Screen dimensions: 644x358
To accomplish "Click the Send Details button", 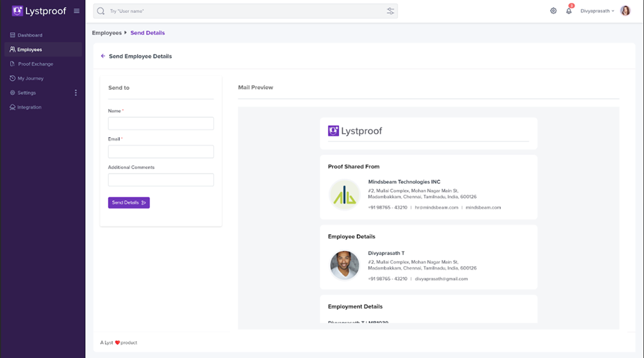I will [x=129, y=202].
